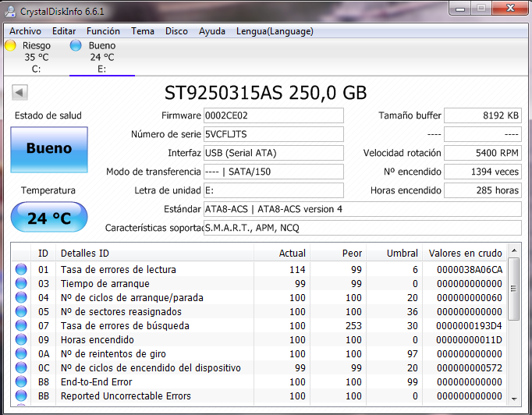Click the Peor column header

[338, 254]
